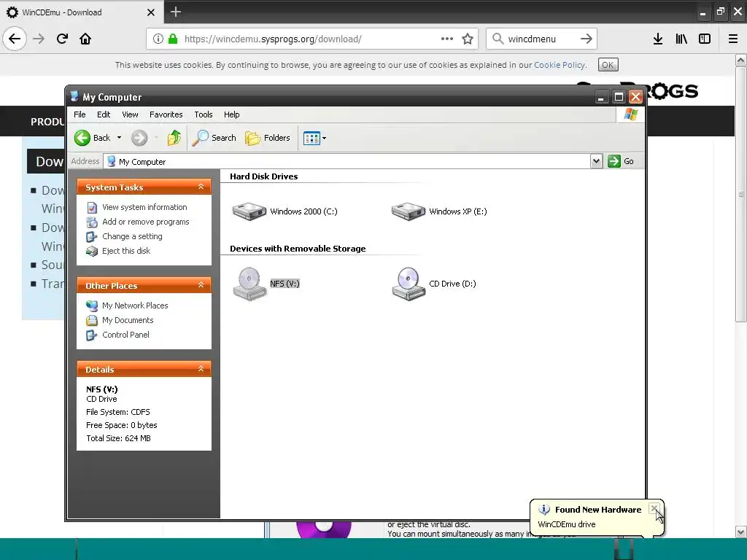Open the Tools menu
Image resolution: width=747 pixels, height=560 pixels.
203,114
